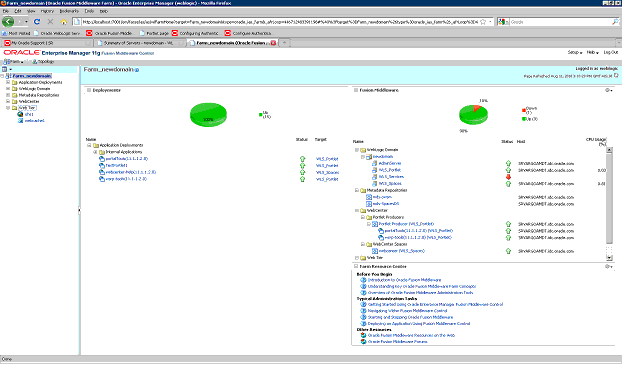Image resolution: width=625 pixels, height=365 pixels.
Task: Click the TestPortlet1 up-status arrow
Action: pos(303,166)
